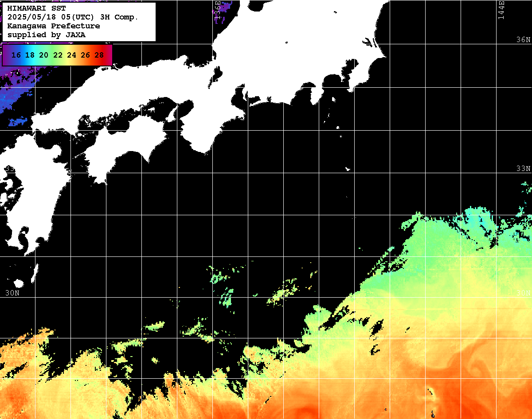Pick the 28 value on the color scale
This screenshot has height=419, width=532.
pyautogui.click(x=99, y=55)
